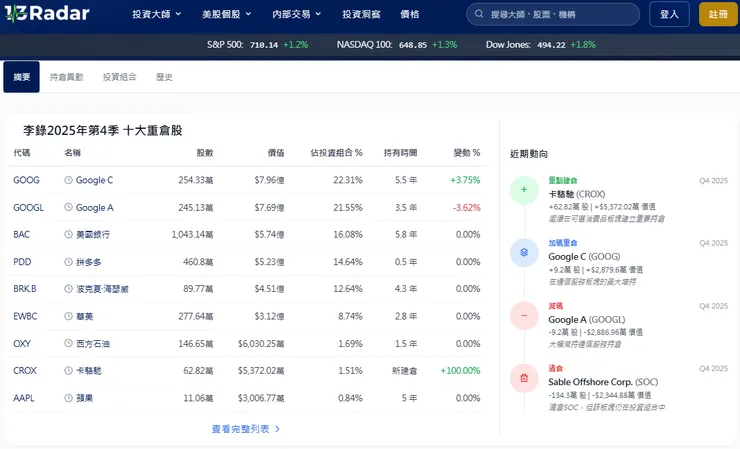Open the PDD ticker link
The height and width of the screenshot is (449, 740).
(x=22, y=262)
